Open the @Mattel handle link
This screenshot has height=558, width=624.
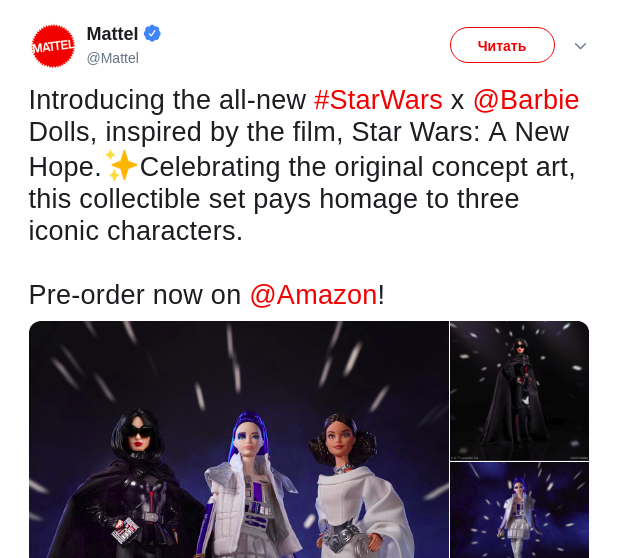(113, 58)
